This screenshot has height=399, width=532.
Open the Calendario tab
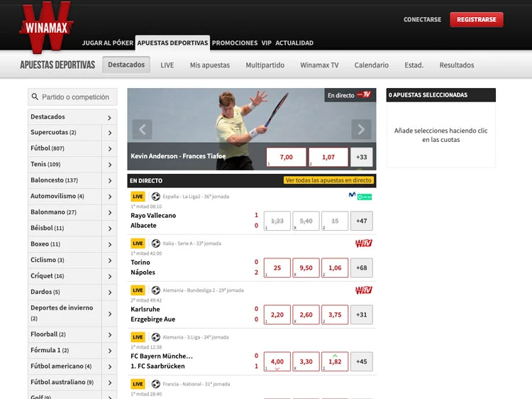point(372,65)
